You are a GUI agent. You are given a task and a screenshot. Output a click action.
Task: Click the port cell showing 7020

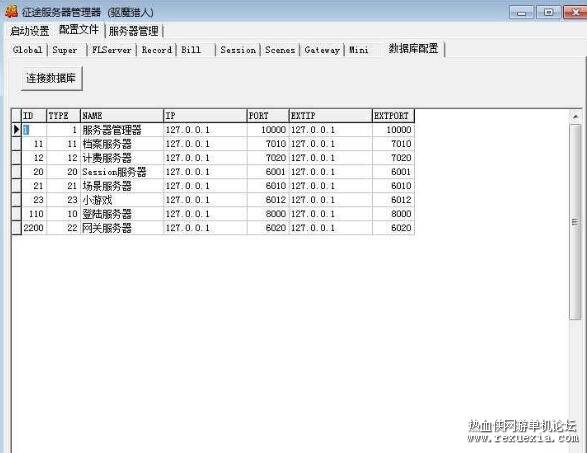coord(268,158)
